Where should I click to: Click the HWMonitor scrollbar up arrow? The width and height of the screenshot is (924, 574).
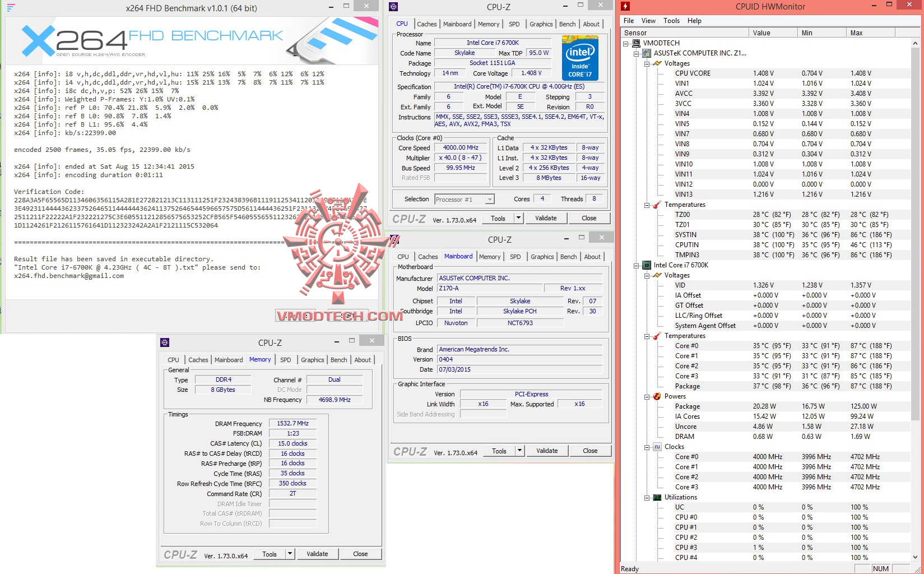tap(916, 43)
